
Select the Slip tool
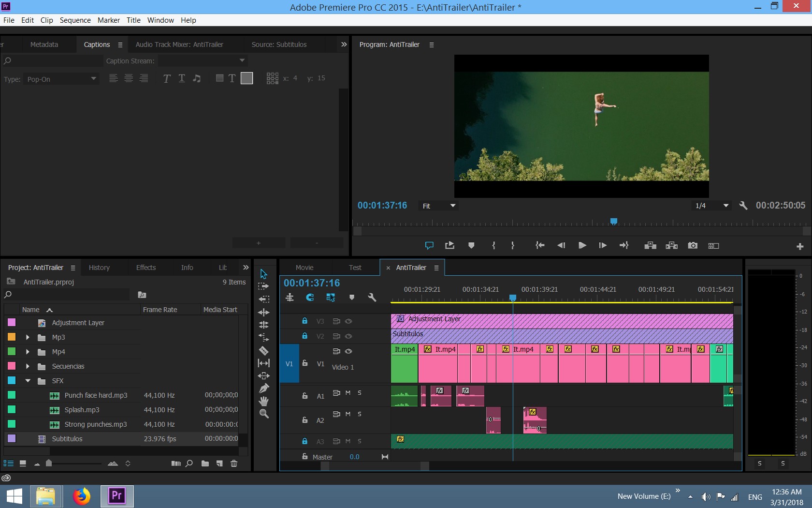pos(263,363)
